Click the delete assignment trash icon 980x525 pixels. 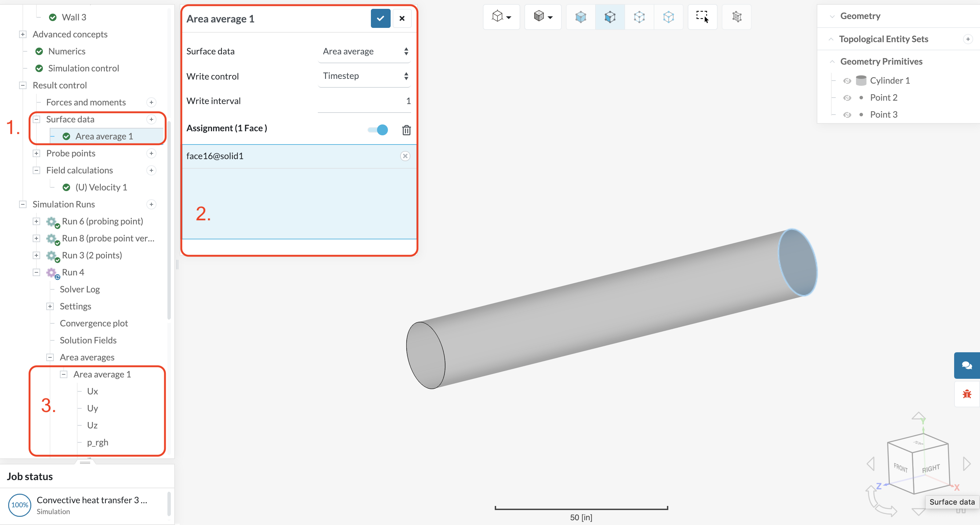tap(406, 130)
